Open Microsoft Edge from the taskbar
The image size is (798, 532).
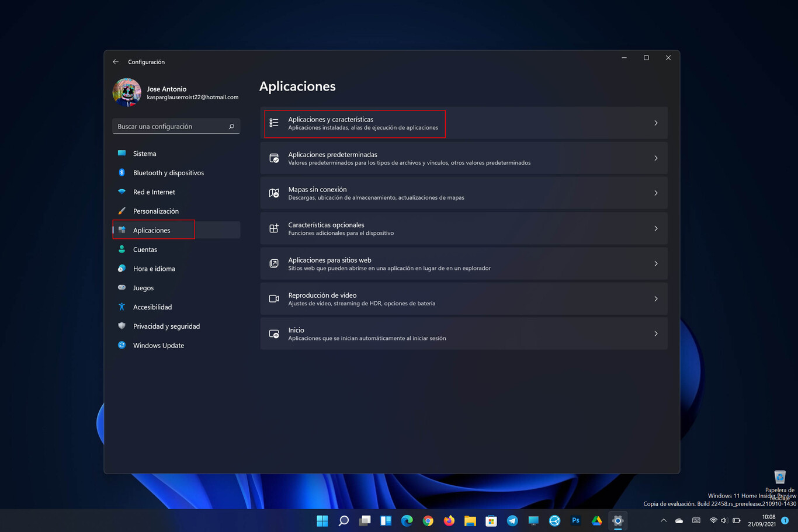(x=407, y=520)
